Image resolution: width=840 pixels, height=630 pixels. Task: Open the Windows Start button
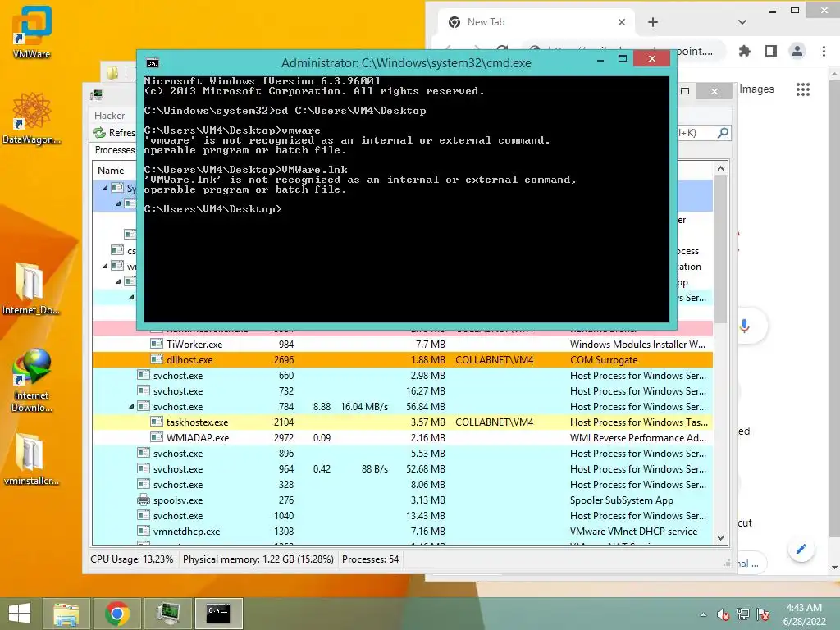point(20,614)
